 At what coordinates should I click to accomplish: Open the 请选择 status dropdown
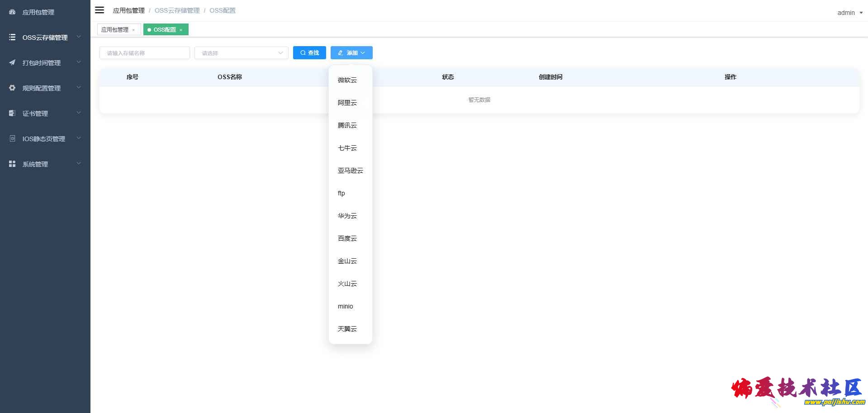(241, 53)
